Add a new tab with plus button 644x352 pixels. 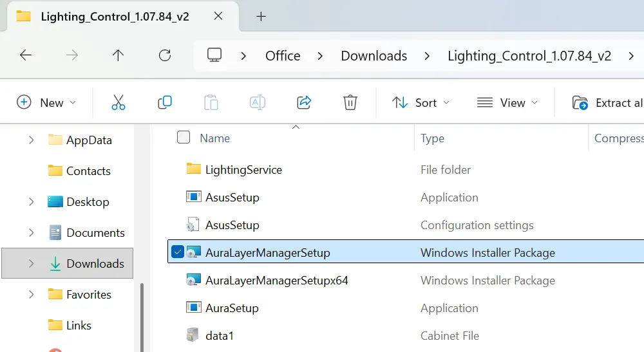pos(261,17)
